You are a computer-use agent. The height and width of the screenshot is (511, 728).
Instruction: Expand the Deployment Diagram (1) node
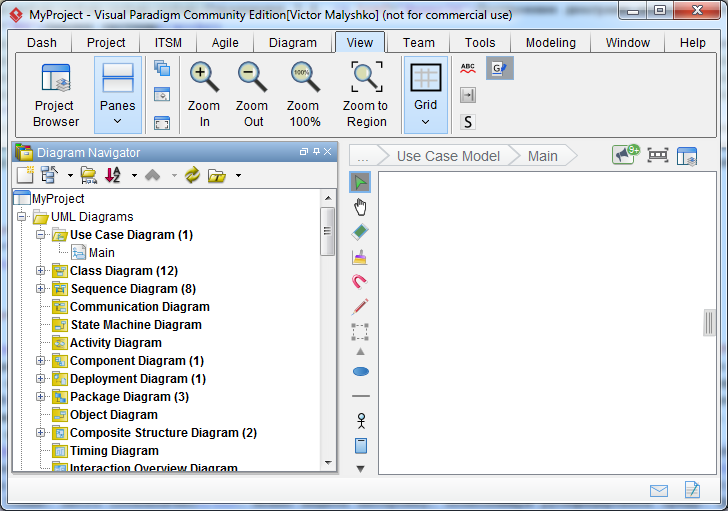point(40,378)
